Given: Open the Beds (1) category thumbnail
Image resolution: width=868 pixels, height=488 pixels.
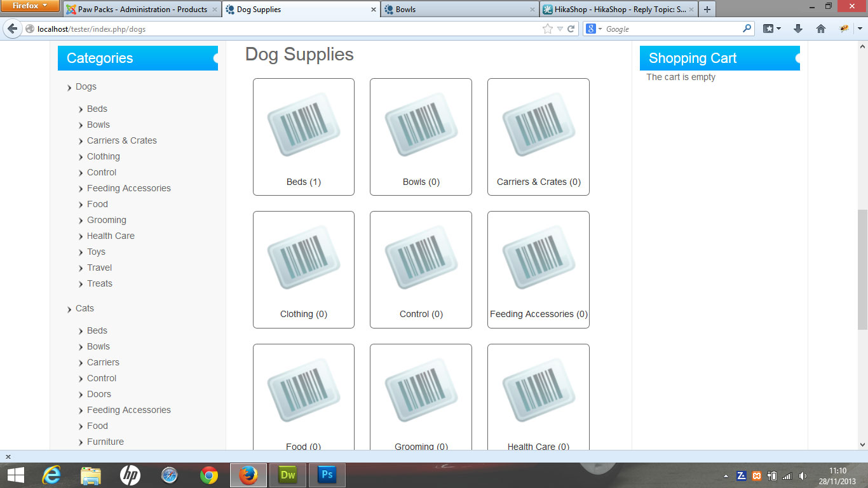Looking at the screenshot, I should [304, 137].
